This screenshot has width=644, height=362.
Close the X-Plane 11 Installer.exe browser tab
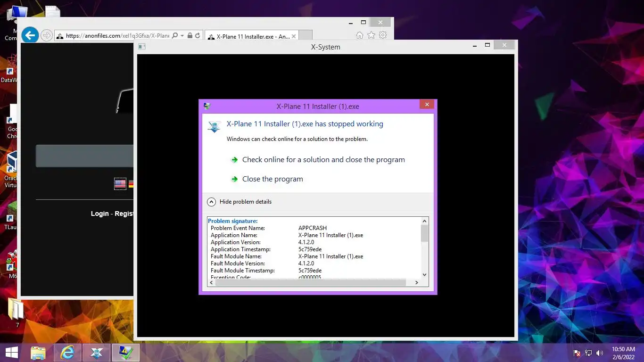(x=294, y=36)
